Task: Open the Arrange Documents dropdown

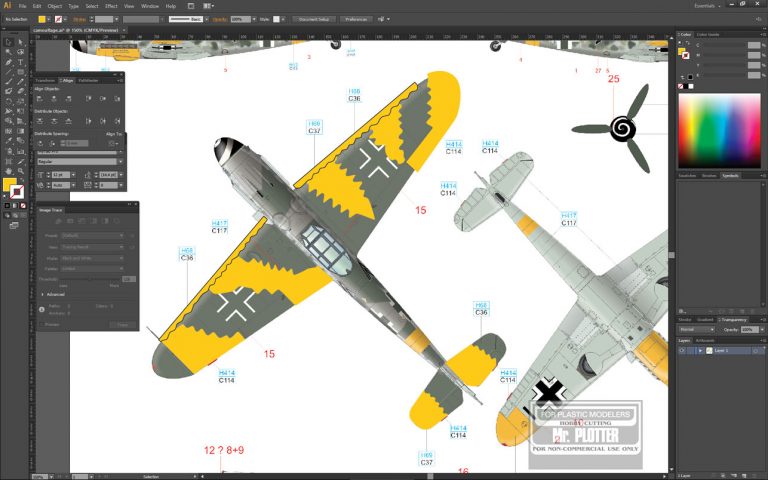Action: point(209,6)
